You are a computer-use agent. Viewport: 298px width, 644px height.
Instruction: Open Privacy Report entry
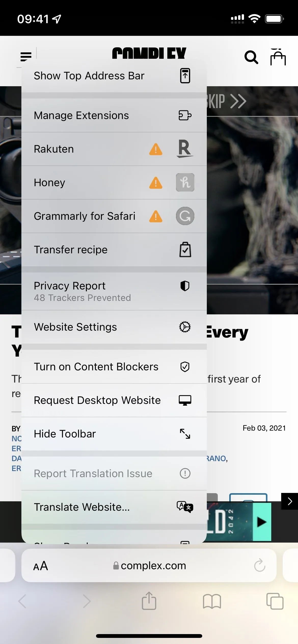114,291
